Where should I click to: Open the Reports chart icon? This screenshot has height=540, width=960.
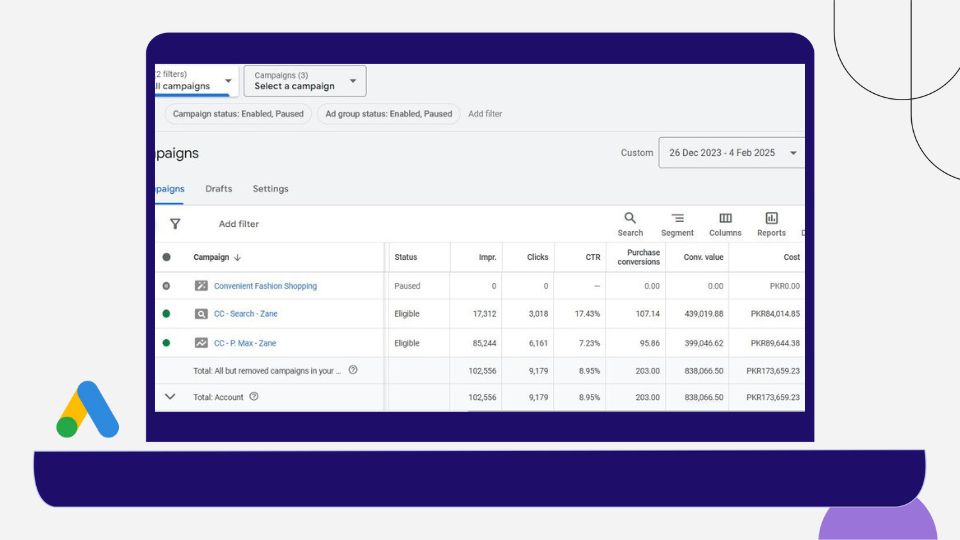771,218
